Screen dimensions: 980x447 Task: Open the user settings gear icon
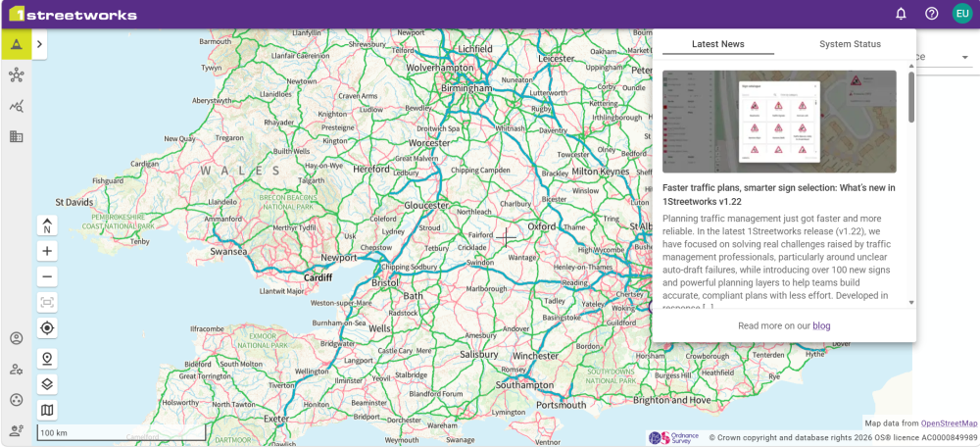[17, 370]
